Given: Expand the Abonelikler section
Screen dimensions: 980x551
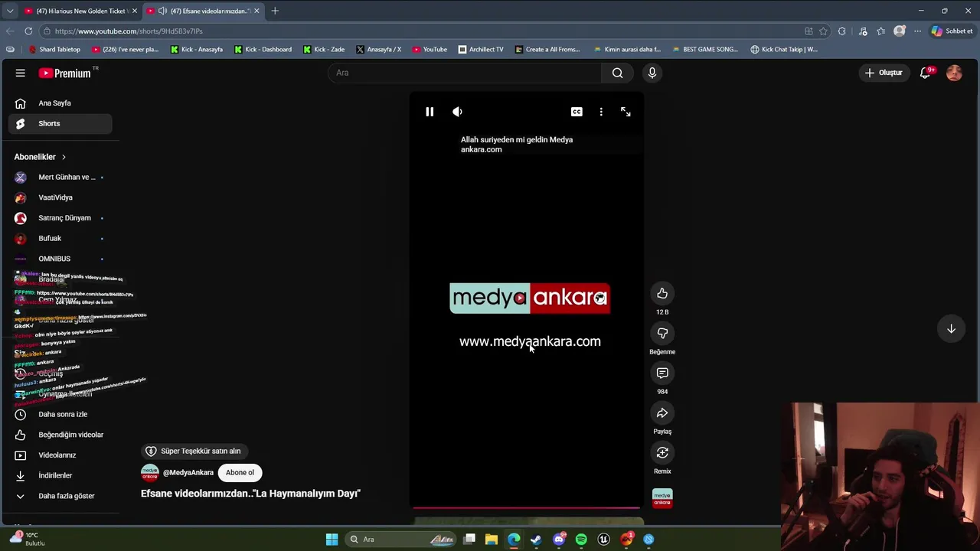Looking at the screenshot, I should coord(40,157).
